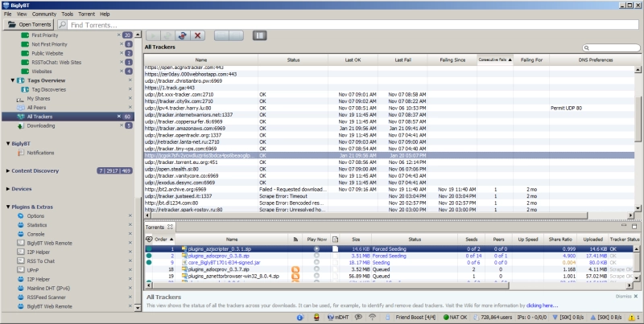Click the UPnP plugin icon

coord(21,270)
